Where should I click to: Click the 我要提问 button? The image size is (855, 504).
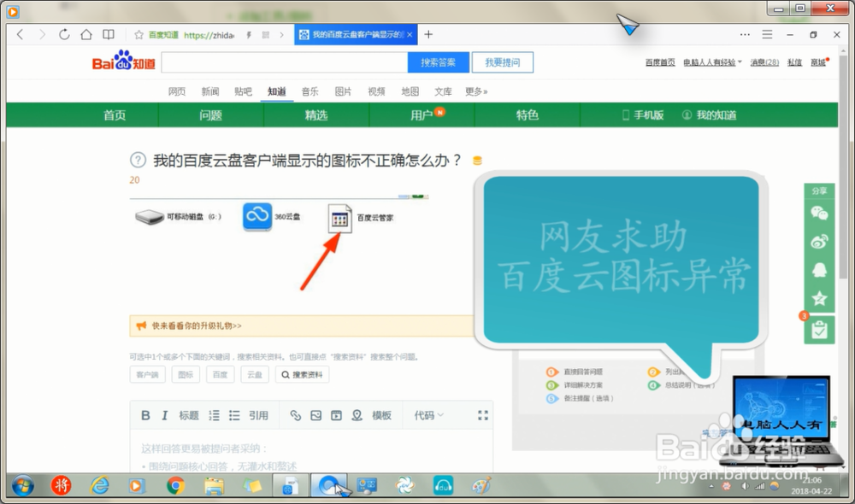coord(502,62)
